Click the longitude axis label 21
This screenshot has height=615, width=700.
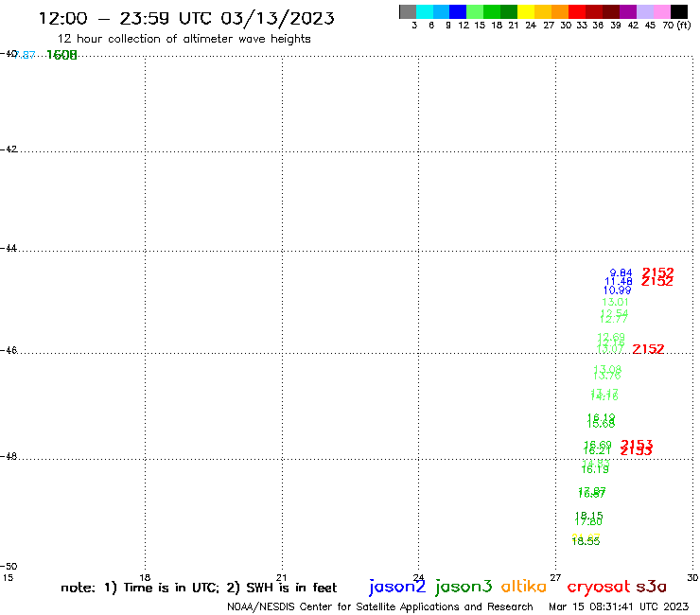[281, 577]
